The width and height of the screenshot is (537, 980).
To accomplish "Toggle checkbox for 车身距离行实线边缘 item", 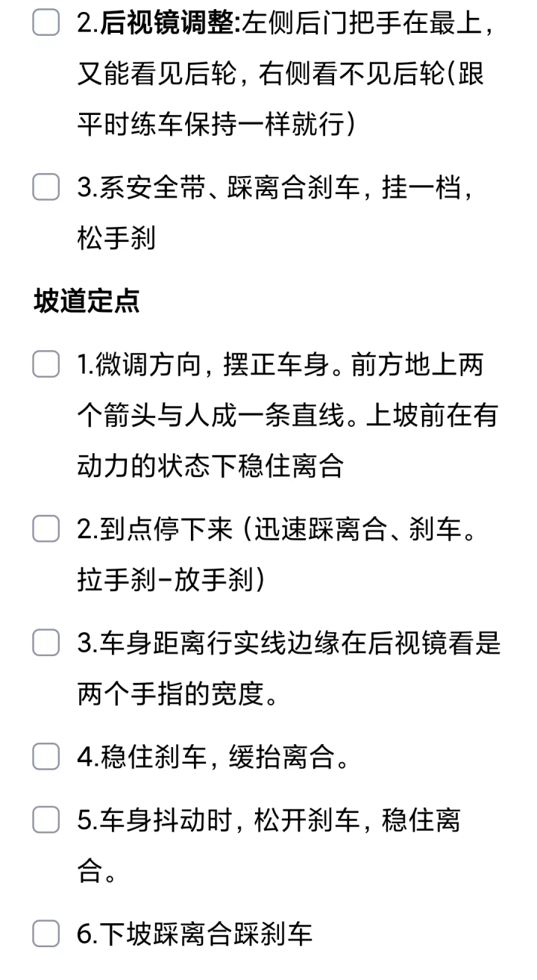I will click(x=45, y=643).
